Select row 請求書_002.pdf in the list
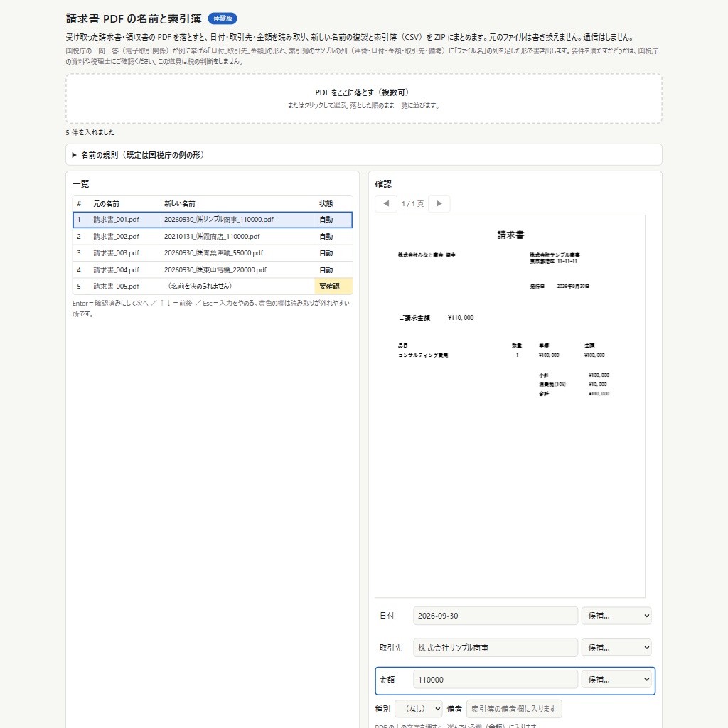Image resolution: width=728 pixels, height=728 pixels. pyautogui.click(x=213, y=236)
